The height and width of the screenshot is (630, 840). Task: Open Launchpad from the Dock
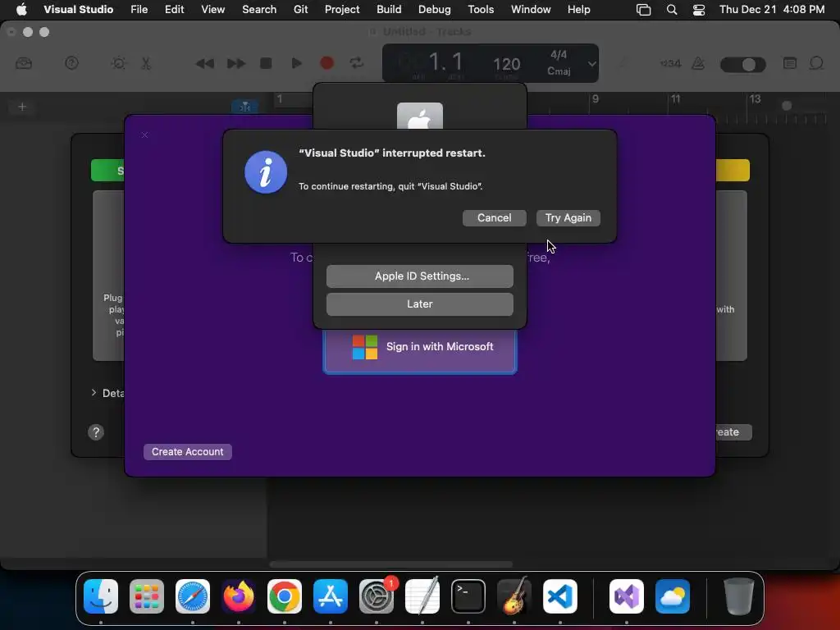147,596
